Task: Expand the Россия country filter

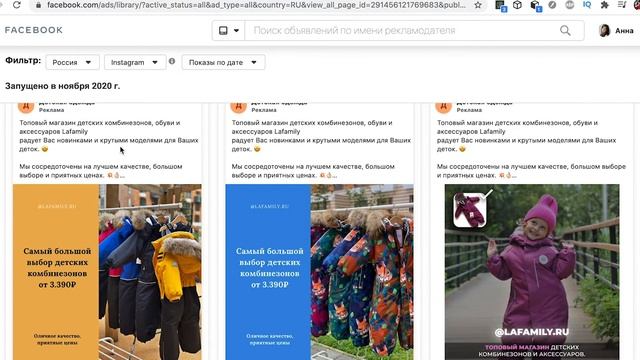Action: pos(72,62)
